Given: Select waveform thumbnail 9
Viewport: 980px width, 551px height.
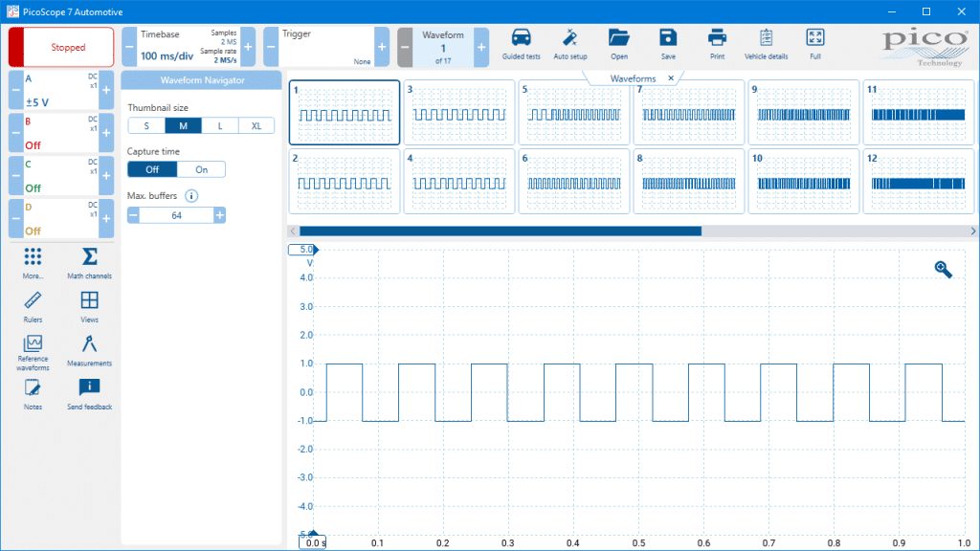Looking at the screenshot, I should [x=804, y=113].
